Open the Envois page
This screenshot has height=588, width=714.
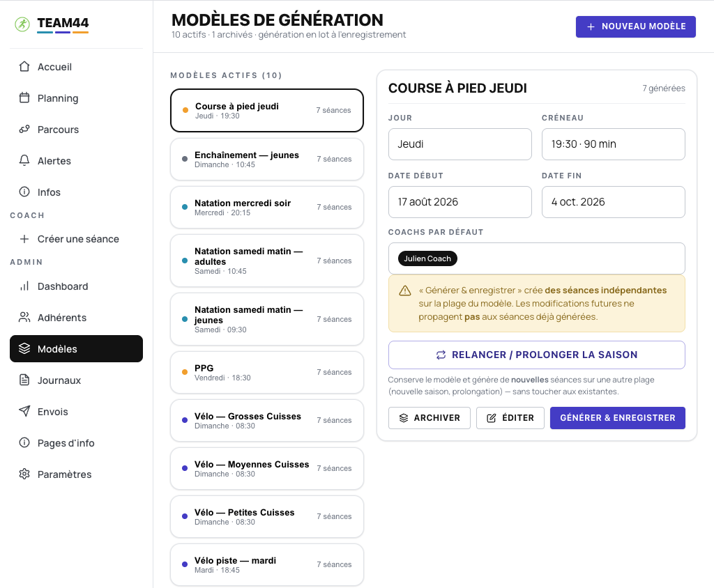[76, 412]
